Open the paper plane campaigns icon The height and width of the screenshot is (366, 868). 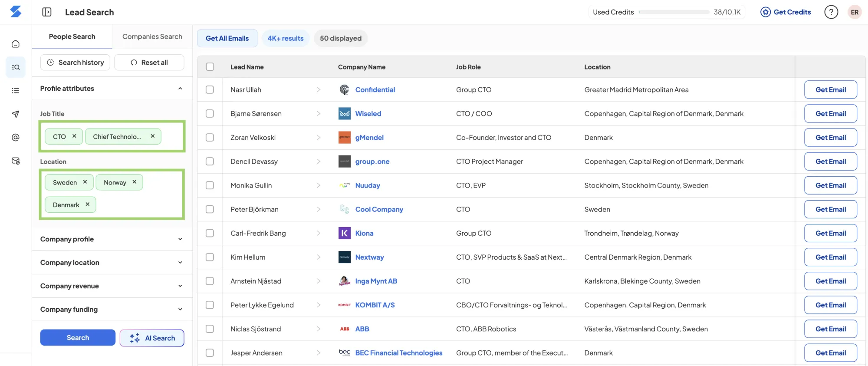click(16, 114)
